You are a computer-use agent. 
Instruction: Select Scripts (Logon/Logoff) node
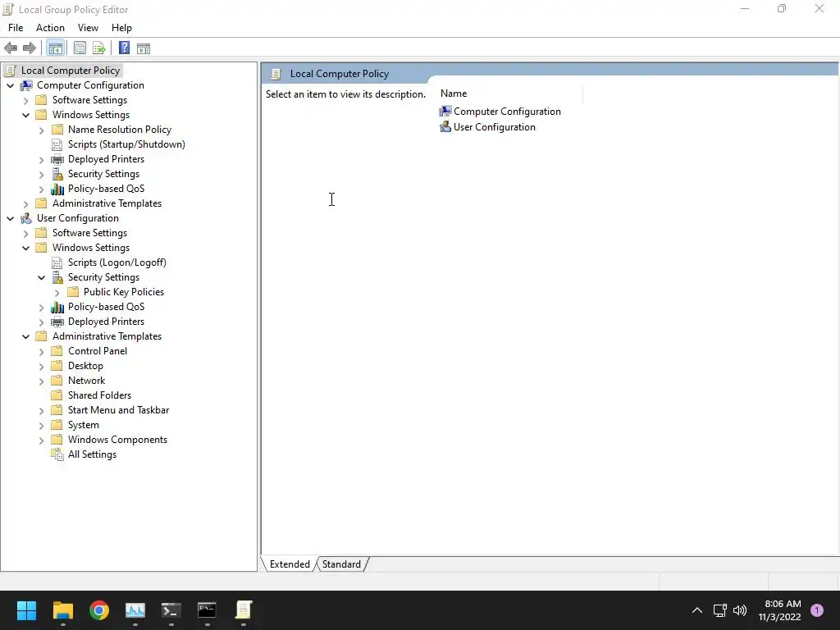coord(116,262)
